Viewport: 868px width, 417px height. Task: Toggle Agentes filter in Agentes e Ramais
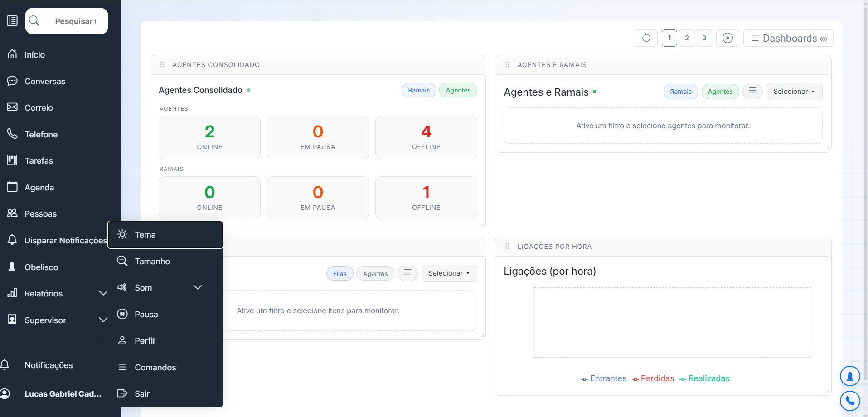tap(720, 92)
